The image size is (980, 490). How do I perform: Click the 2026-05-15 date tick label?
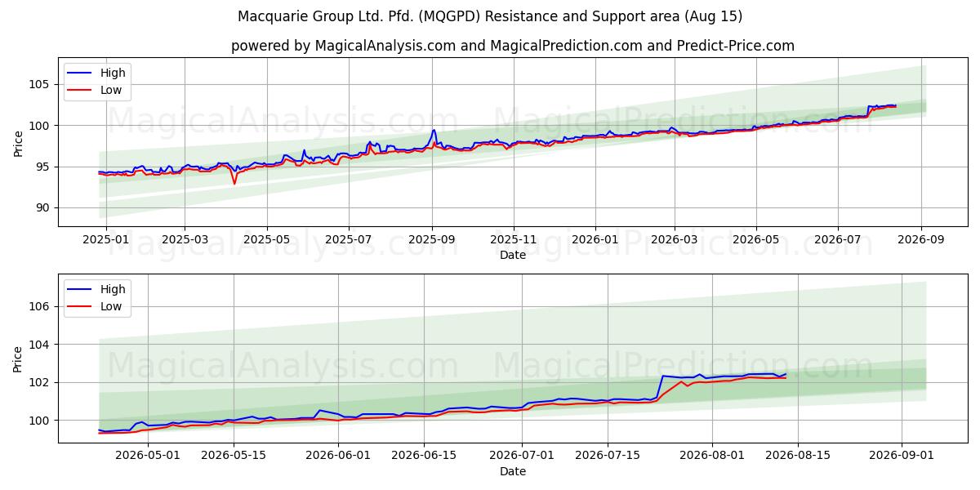[234, 456]
